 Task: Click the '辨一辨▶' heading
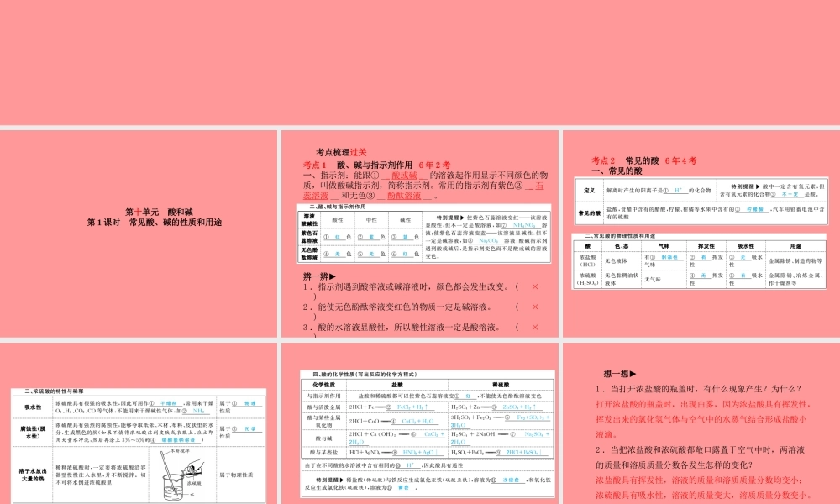click(x=319, y=276)
